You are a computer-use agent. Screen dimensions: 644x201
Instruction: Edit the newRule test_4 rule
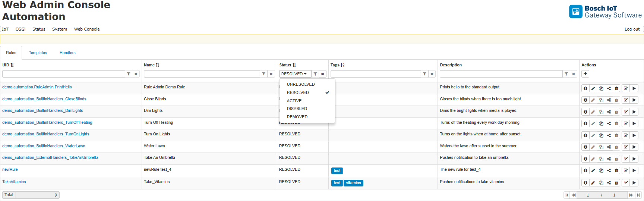coord(593,170)
